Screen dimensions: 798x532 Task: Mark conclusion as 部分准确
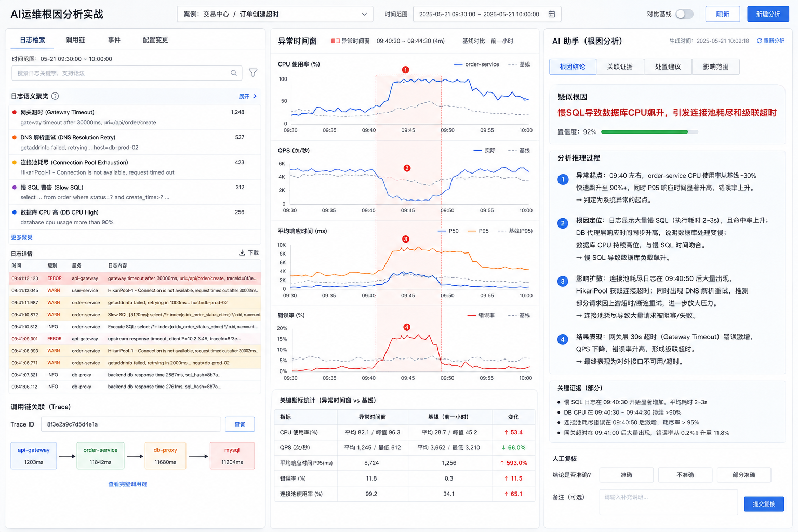744,475
